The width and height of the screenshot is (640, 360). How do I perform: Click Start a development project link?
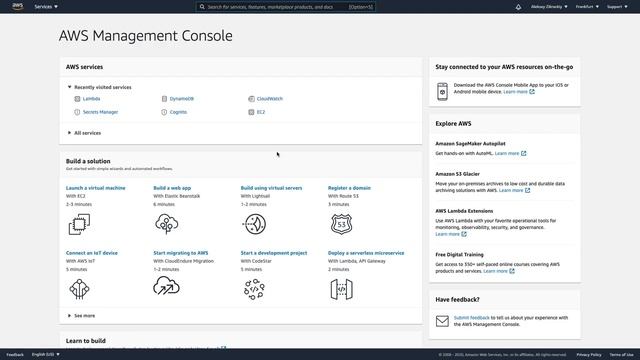(x=274, y=253)
